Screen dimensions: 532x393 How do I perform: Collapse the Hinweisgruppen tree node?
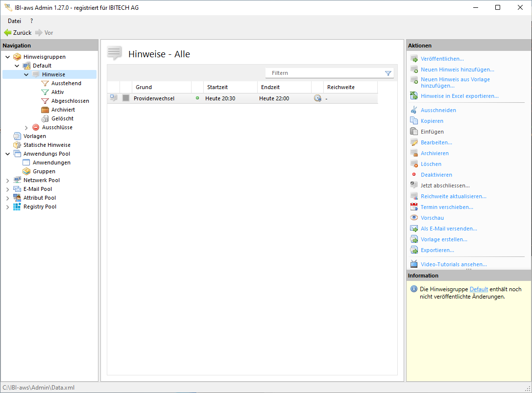tap(7, 57)
